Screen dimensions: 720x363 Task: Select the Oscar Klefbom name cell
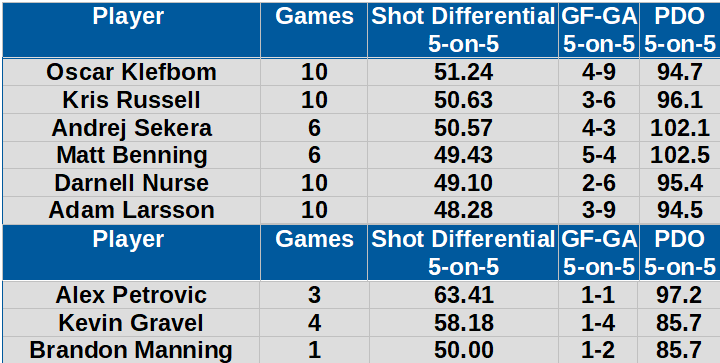131,72
